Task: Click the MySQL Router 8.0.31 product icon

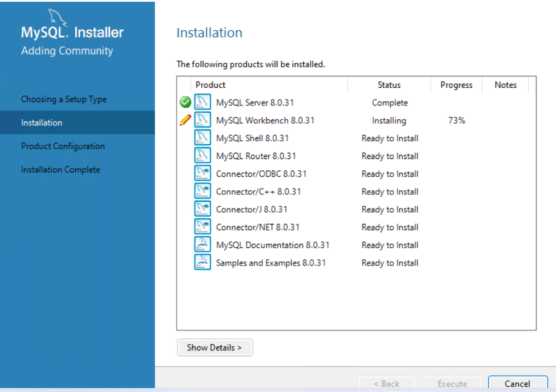Action: [202, 156]
